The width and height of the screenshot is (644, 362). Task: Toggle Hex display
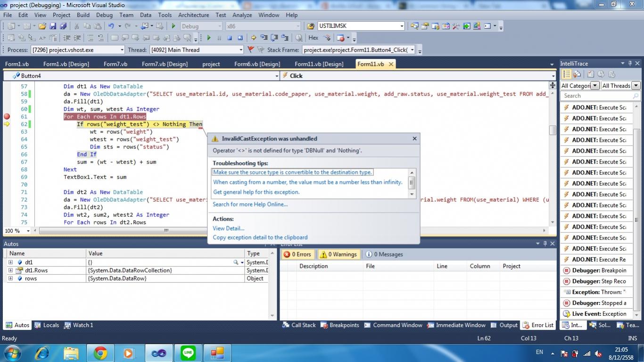coord(314,38)
